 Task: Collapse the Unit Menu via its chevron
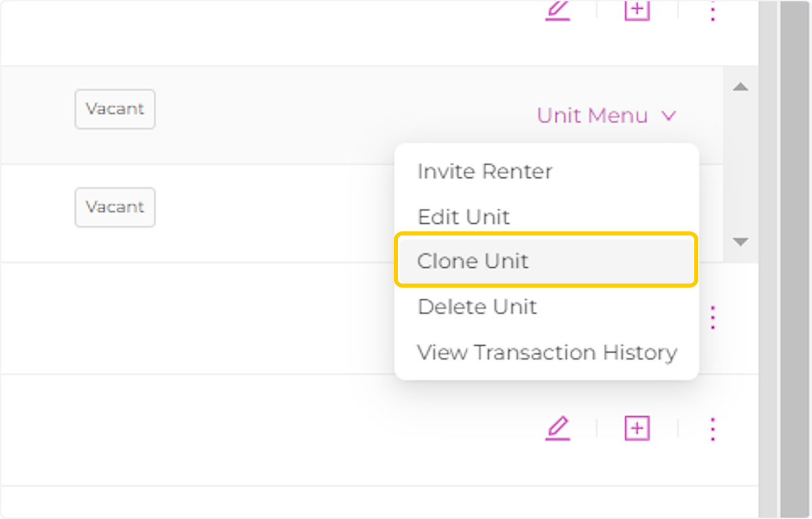click(669, 115)
